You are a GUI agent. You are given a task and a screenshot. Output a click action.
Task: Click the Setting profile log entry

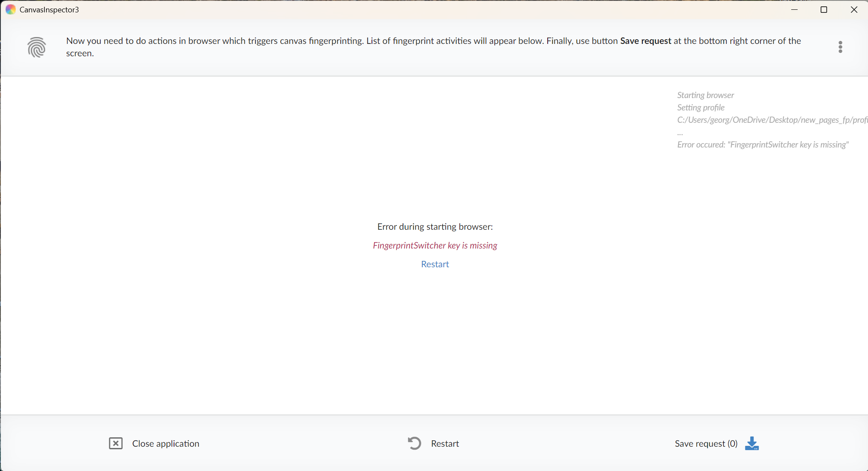coord(700,107)
